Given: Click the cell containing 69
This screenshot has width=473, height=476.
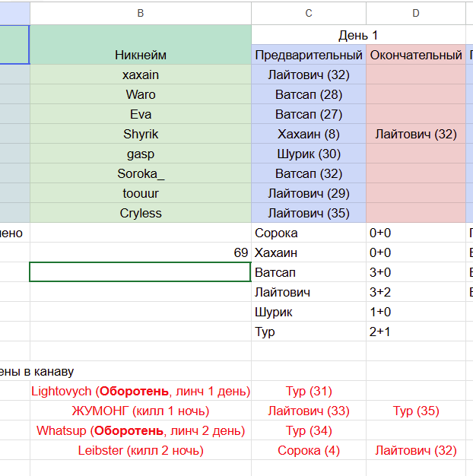Looking at the screenshot, I should 141,252.
